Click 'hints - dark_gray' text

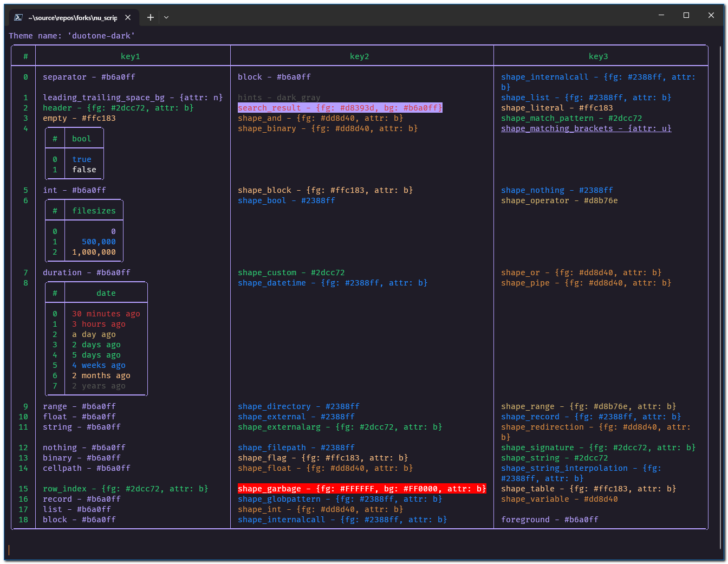[279, 98]
